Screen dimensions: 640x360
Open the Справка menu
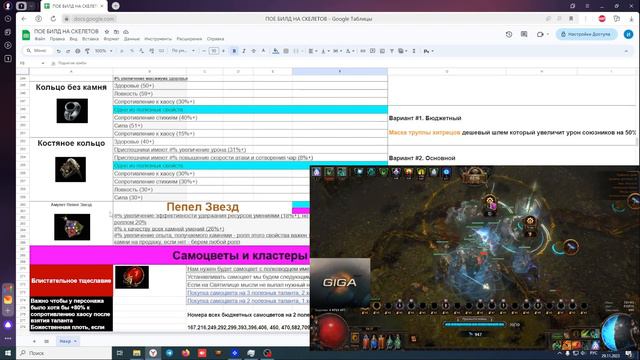(x=215, y=39)
